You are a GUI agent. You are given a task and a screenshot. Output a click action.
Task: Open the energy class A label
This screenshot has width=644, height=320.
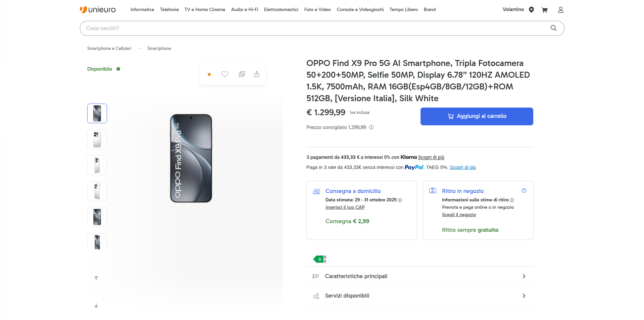[320, 259]
